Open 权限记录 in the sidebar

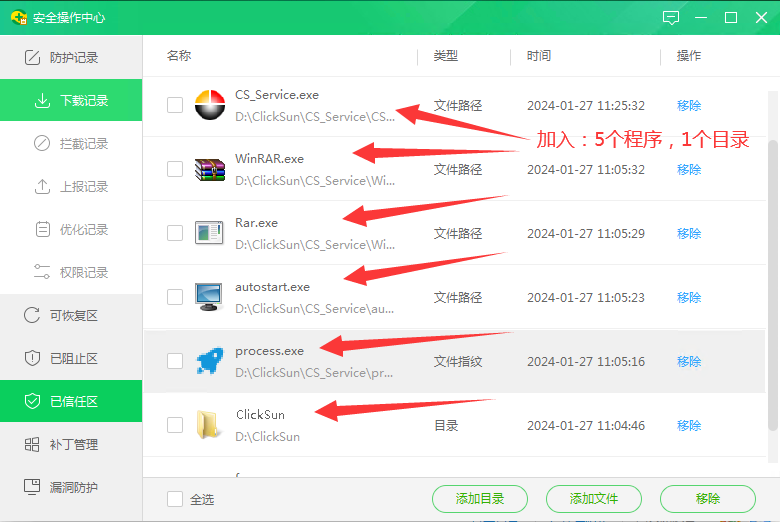point(71,272)
